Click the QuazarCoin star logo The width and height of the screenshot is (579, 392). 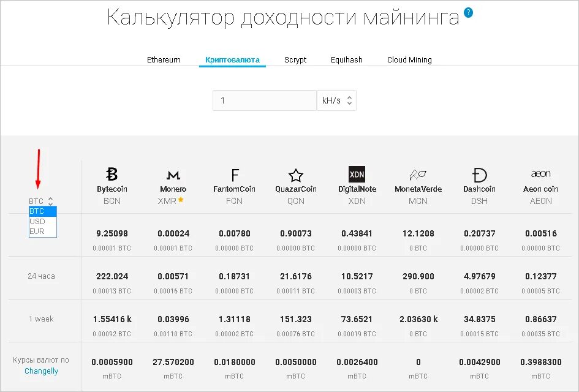coord(296,175)
